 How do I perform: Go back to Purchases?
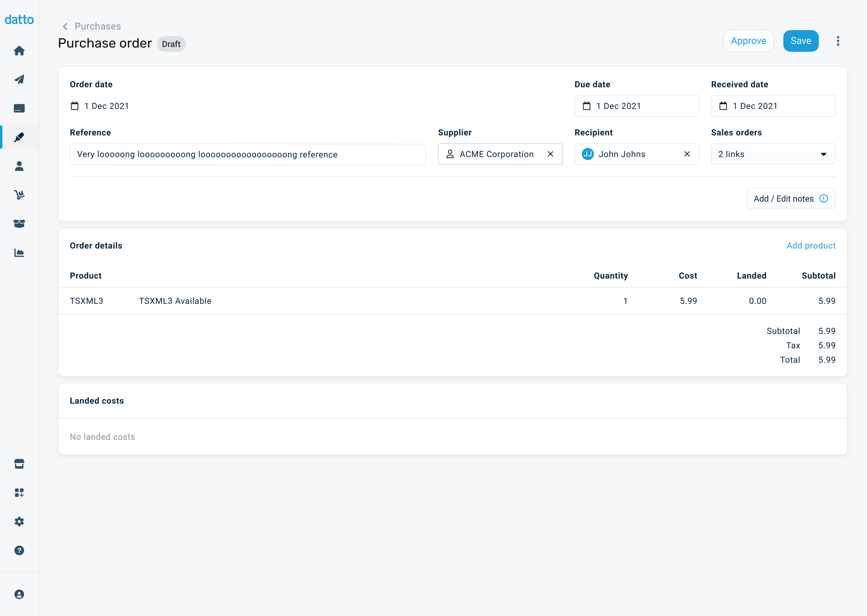[92, 26]
